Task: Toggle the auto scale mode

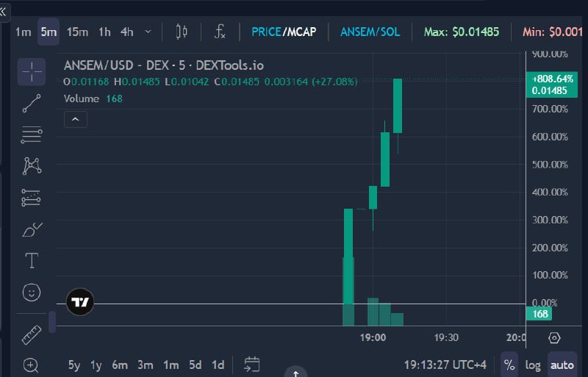Action: point(562,365)
